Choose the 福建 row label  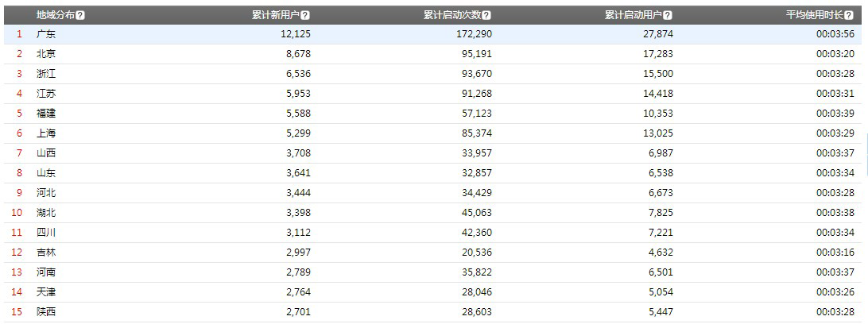click(x=46, y=114)
